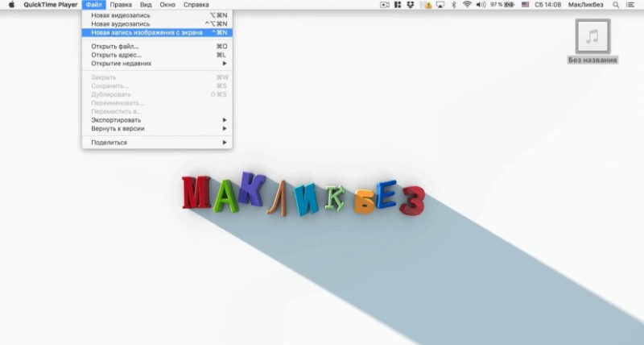Select Новая запись изображения с экрана
644x345 pixels.
[157, 32]
